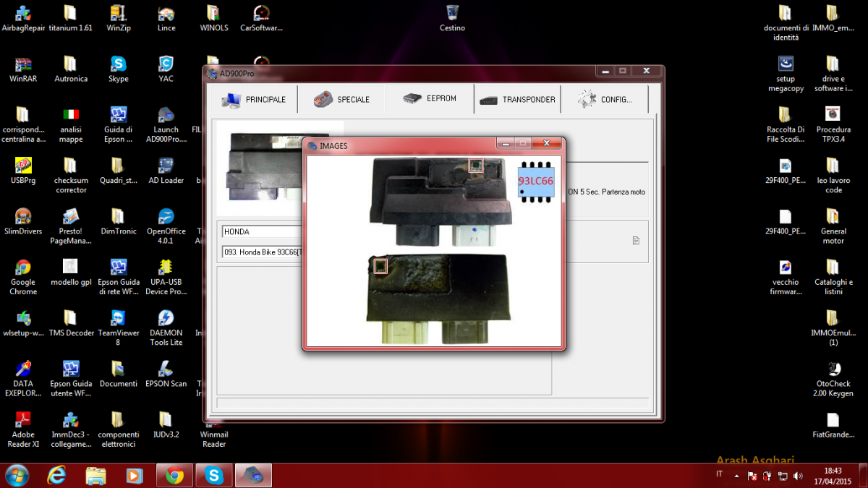Open the 093. Honda Bike 93C66 model dropdown
This screenshot has height=488, width=868.
tap(262, 252)
